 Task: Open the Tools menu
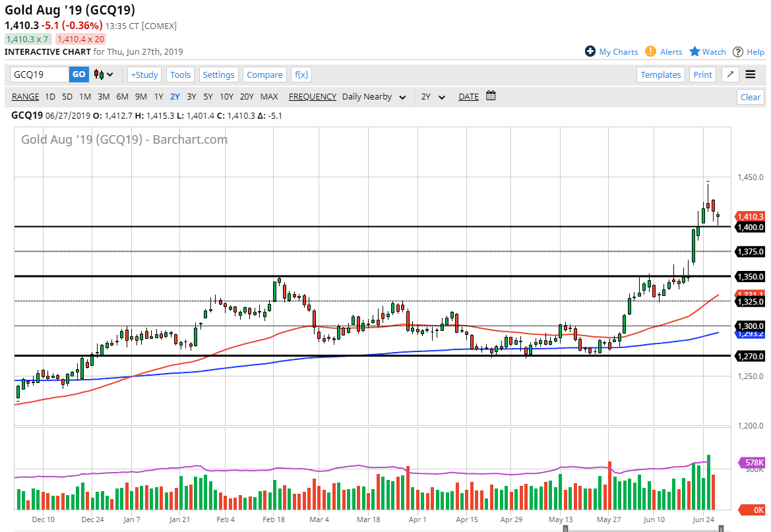(180, 74)
